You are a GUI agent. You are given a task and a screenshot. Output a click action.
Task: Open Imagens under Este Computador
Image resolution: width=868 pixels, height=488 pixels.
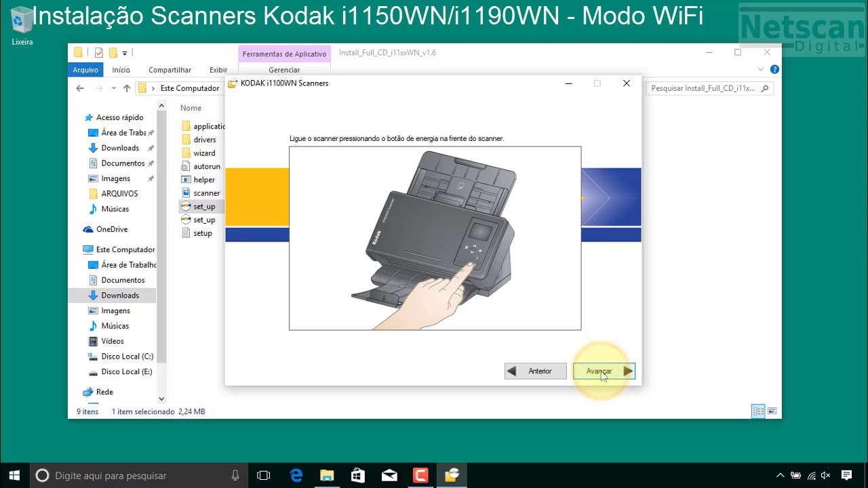[115, 310]
